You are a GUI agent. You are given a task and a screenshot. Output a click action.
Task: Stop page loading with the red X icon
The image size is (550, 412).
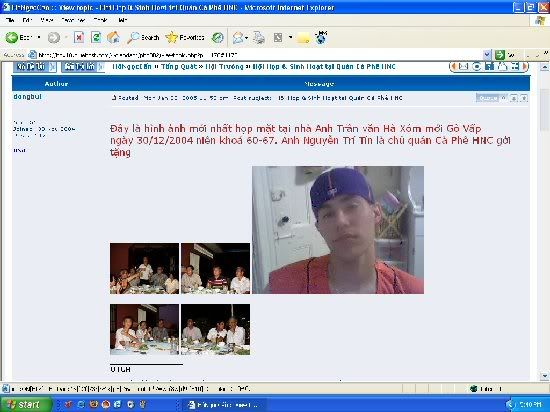(x=79, y=37)
